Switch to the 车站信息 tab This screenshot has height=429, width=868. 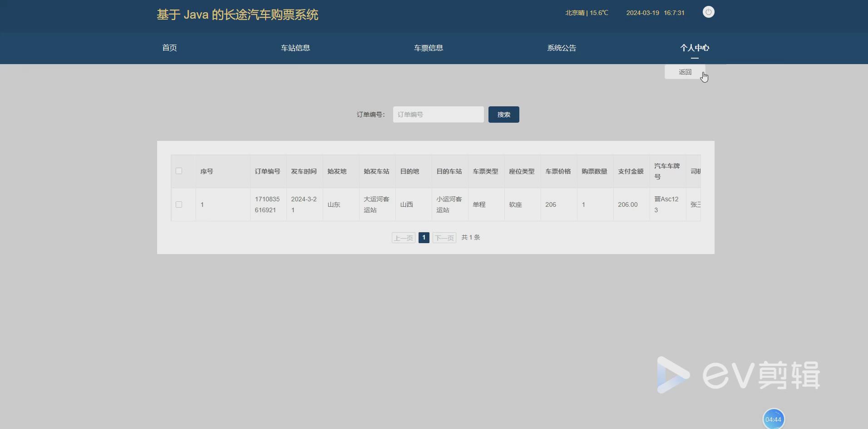click(295, 48)
